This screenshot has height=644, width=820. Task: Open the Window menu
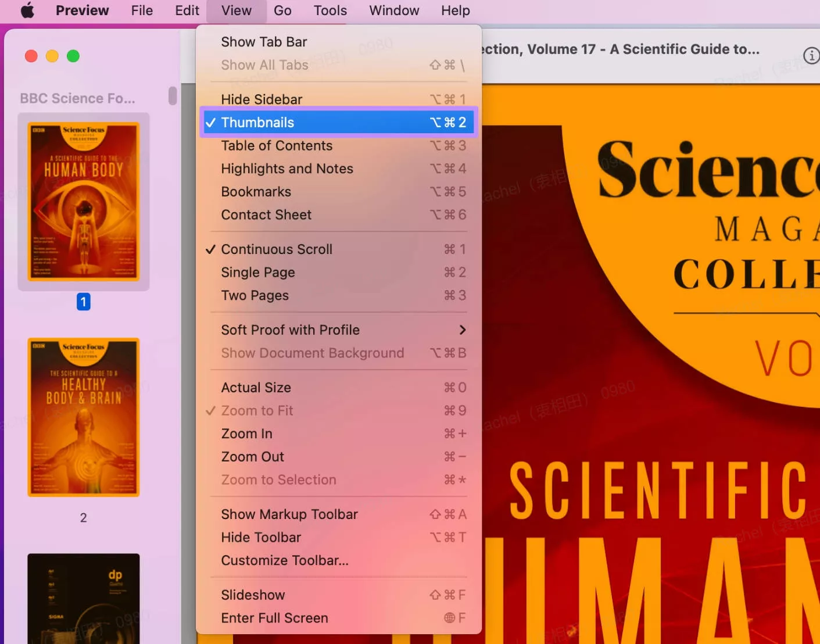click(x=394, y=10)
